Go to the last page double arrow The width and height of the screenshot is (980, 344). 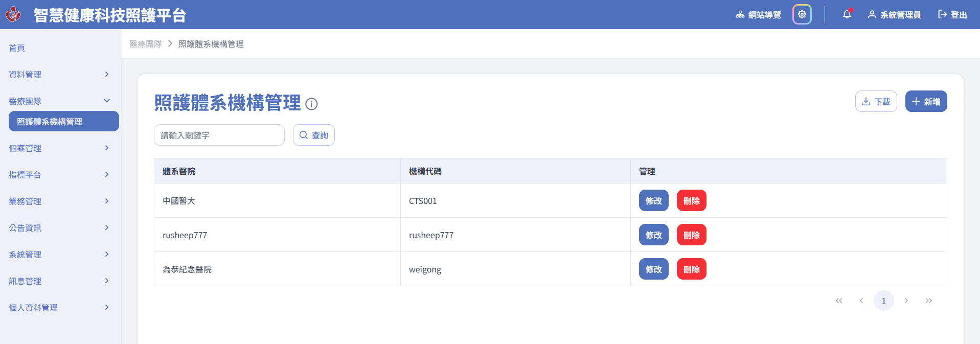point(928,301)
